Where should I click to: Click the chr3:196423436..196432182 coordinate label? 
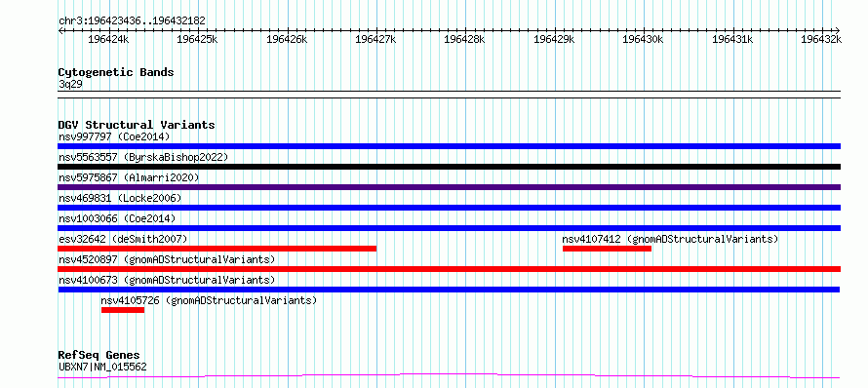(132, 21)
